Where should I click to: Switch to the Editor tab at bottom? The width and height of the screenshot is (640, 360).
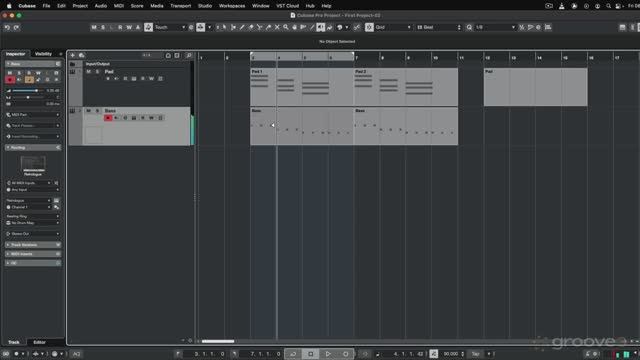[x=40, y=342]
